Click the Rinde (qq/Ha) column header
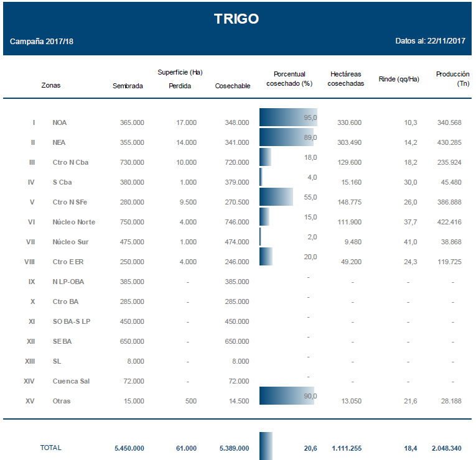Viewport: 476px width, 460px height. (x=398, y=79)
